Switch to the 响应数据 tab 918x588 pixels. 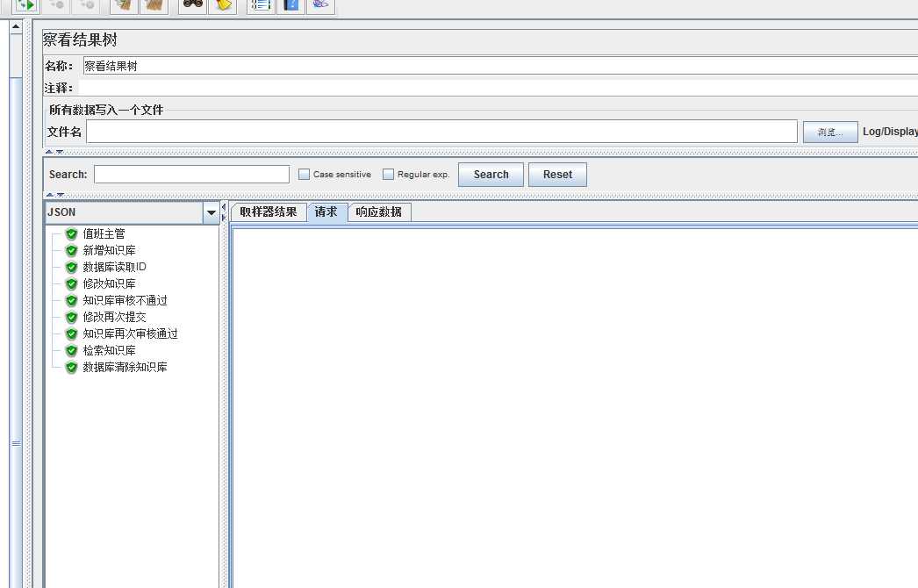point(379,212)
